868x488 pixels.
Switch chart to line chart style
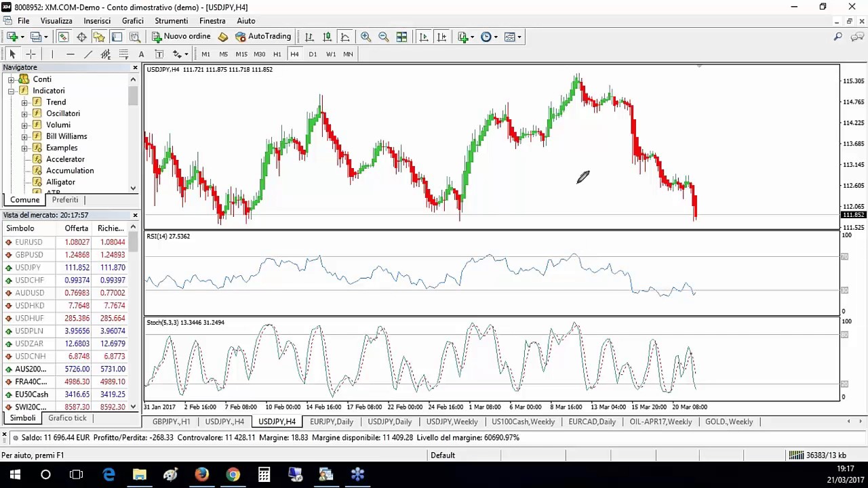click(344, 37)
